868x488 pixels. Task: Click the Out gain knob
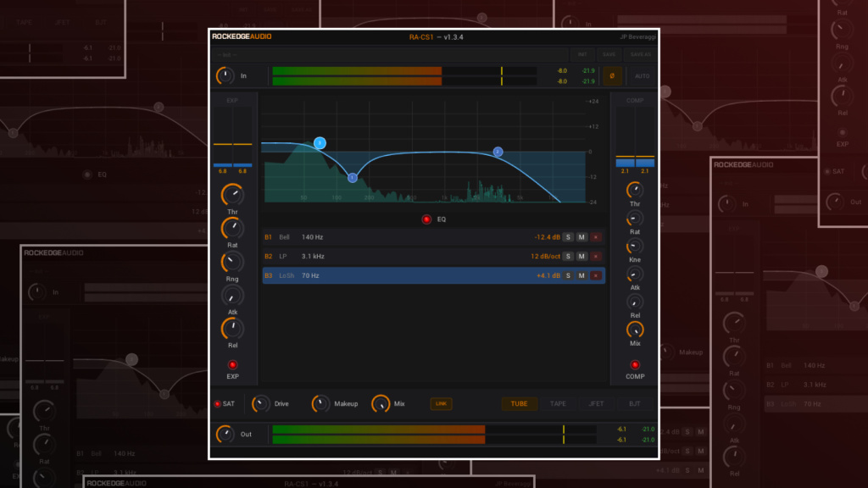[x=225, y=435]
